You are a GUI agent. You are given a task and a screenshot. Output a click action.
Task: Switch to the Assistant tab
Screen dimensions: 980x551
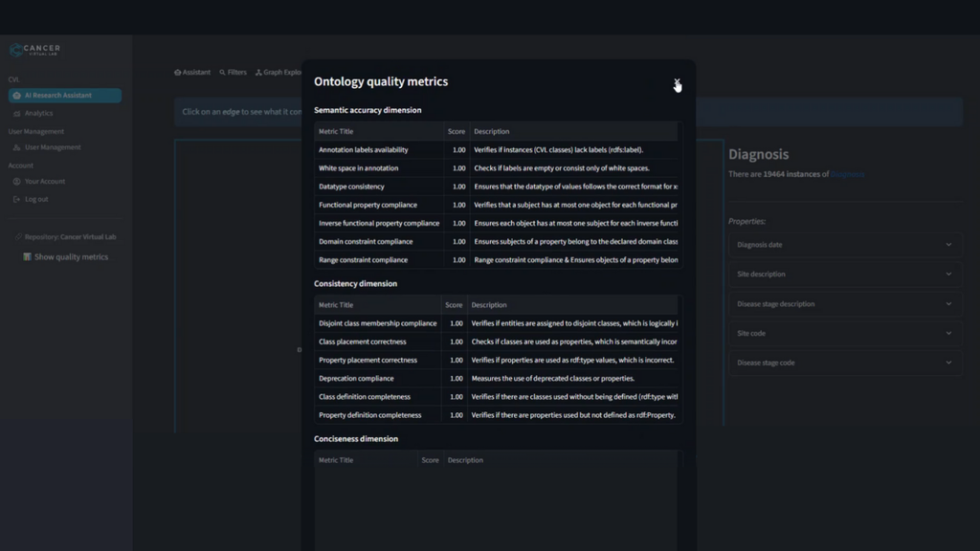tap(192, 73)
